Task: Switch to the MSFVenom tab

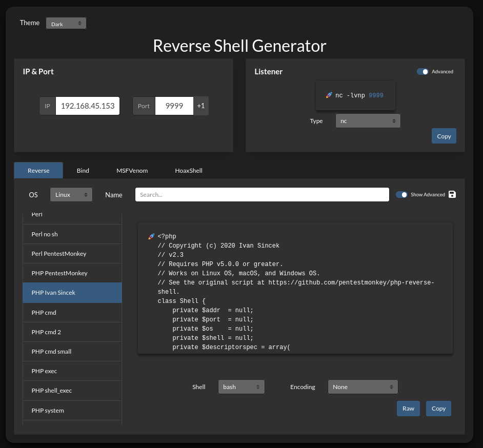Action: click(x=132, y=170)
